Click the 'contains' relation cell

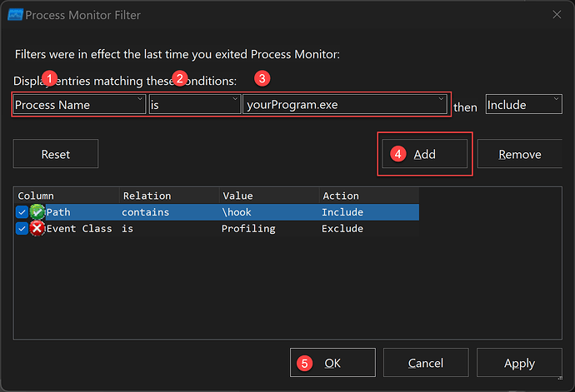146,212
